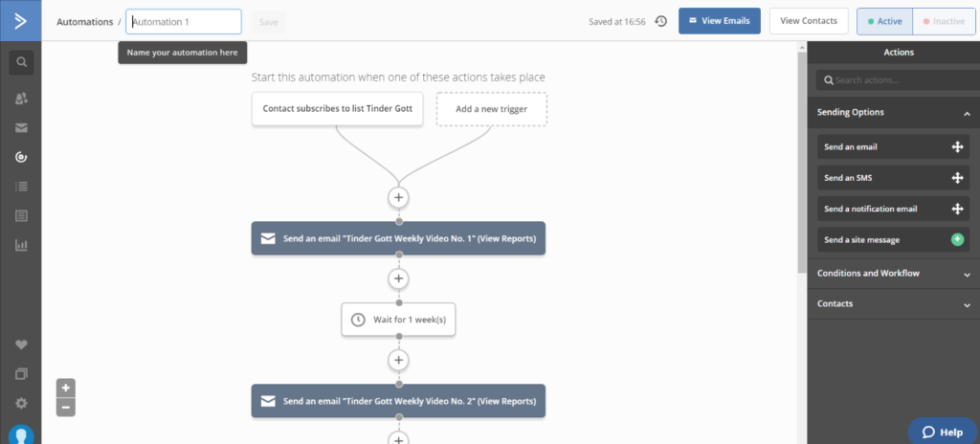Click the View Contacts button

click(x=809, y=21)
